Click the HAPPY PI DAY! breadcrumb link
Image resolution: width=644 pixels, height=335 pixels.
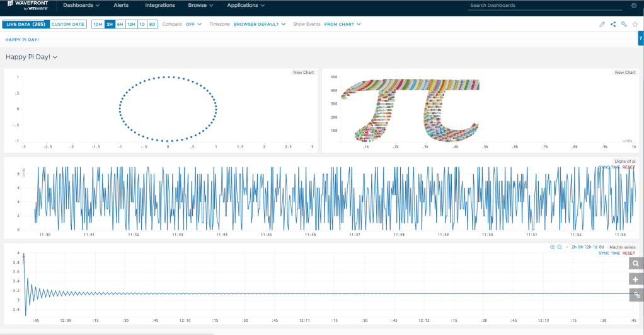22,40
